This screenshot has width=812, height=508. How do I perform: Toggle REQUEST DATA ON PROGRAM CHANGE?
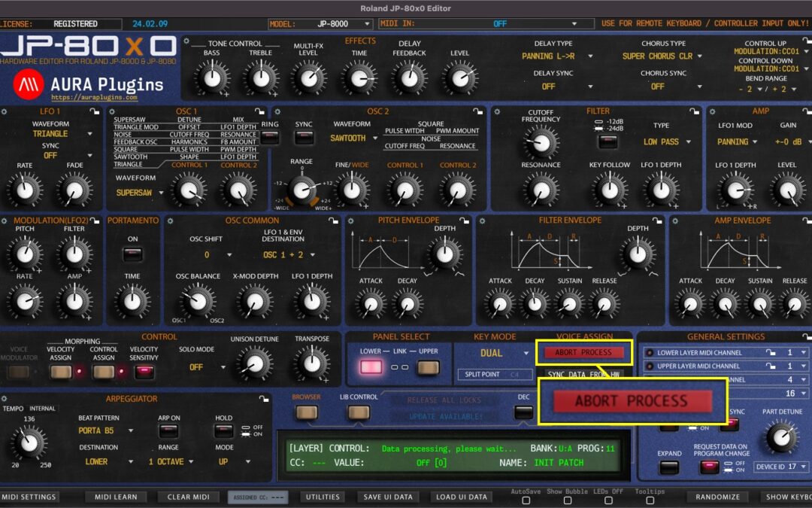[709, 468]
